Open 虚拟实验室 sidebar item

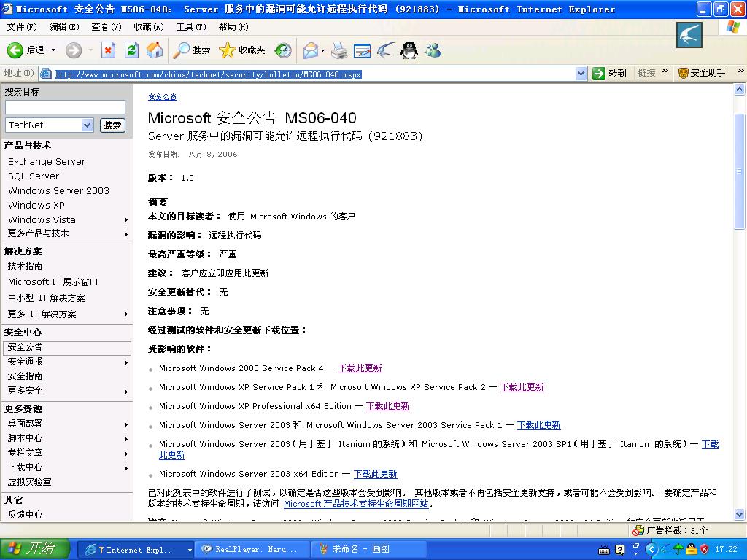pos(29,482)
